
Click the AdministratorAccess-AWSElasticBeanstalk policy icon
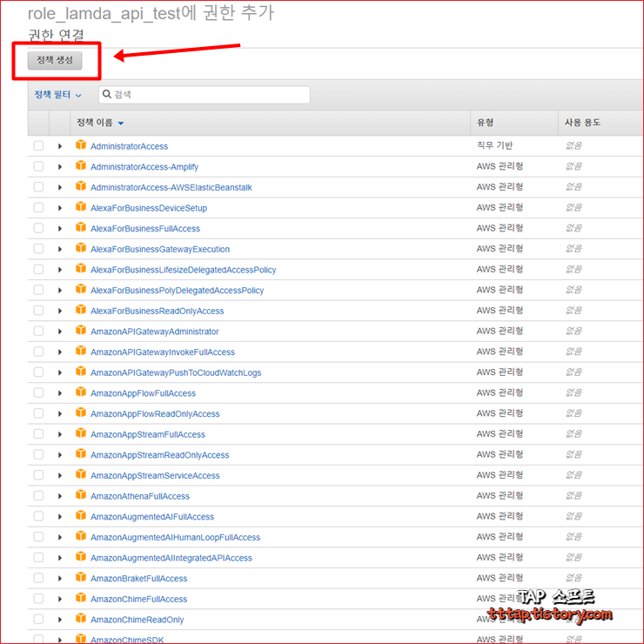pos(81,185)
